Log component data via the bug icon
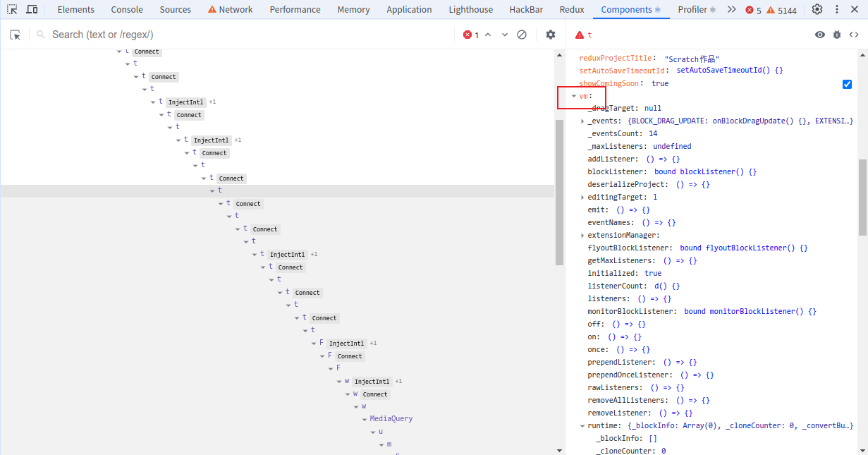The width and height of the screenshot is (868, 455). (837, 34)
